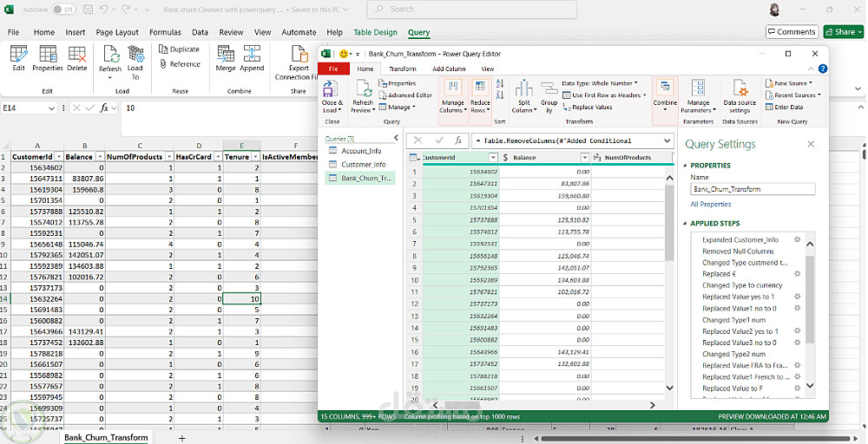Toggle the AutoSave switch

click(63, 10)
